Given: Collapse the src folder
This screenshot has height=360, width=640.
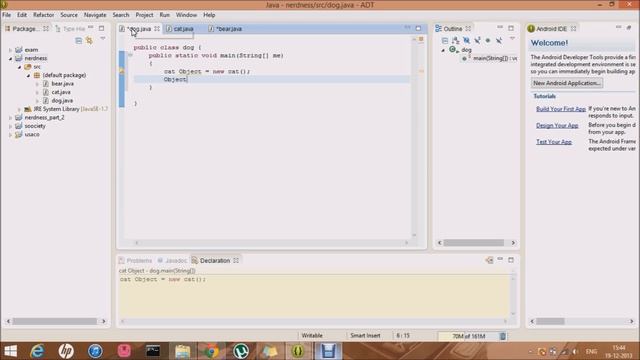Looking at the screenshot, I should [x=19, y=67].
